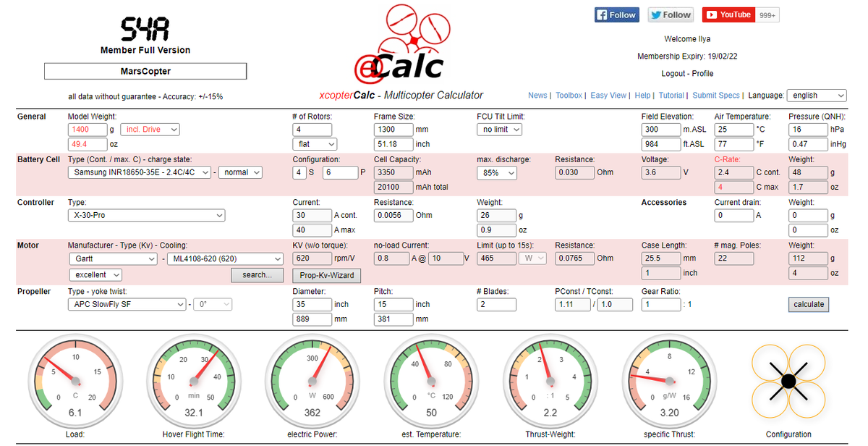868x446 pixels.
Task: Click the est. Temperature gauge
Action: click(431, 380)
